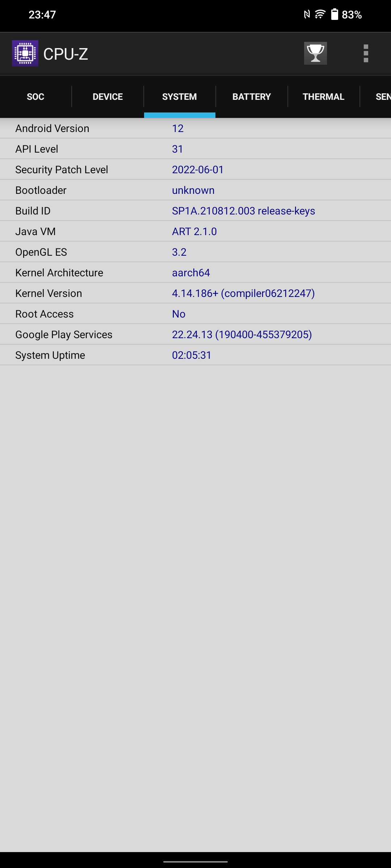Open the BATTERY tab
This screenshot has height=868, width=391.
tap(252, 97)
